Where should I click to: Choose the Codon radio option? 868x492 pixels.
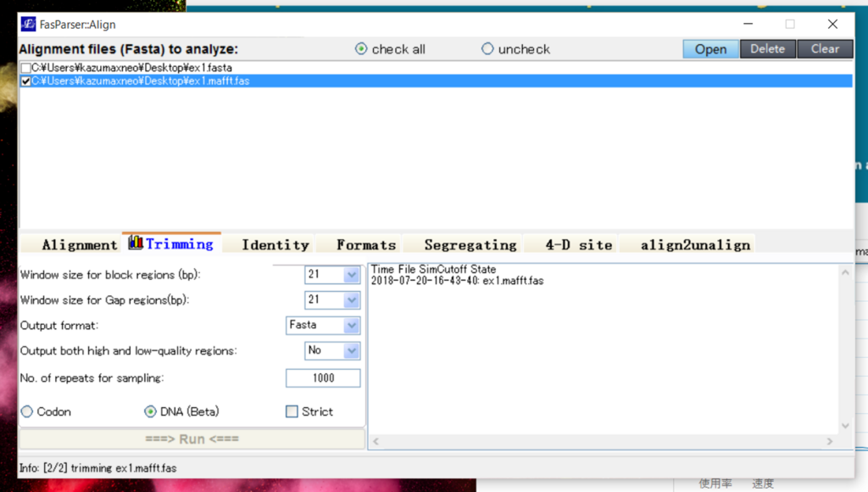tap(27, 411)
